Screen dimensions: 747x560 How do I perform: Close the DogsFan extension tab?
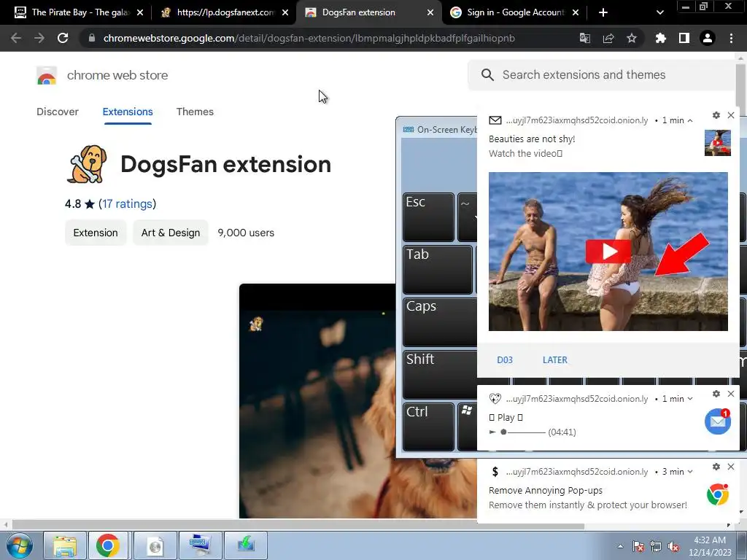[430, 12]
